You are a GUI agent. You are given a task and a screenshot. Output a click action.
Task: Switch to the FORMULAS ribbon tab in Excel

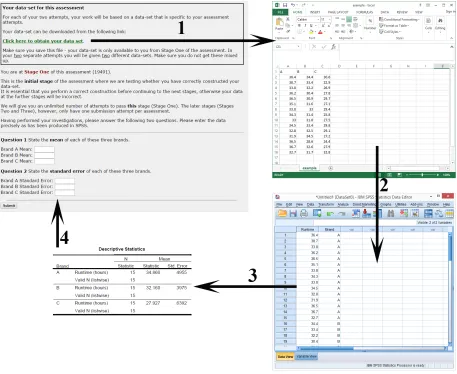364,12
